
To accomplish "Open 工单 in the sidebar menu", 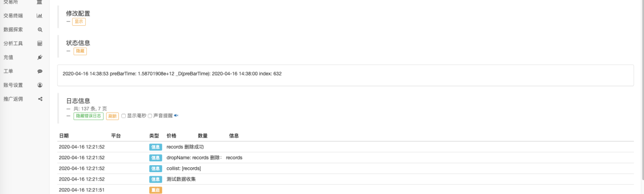I will click(x=8, y=71).
